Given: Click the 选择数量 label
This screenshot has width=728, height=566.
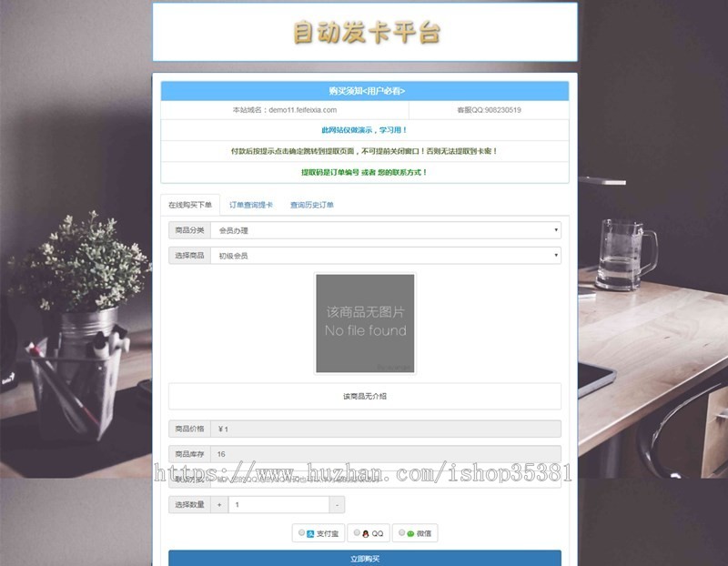Looking at the screenshot, I should 189,505.
